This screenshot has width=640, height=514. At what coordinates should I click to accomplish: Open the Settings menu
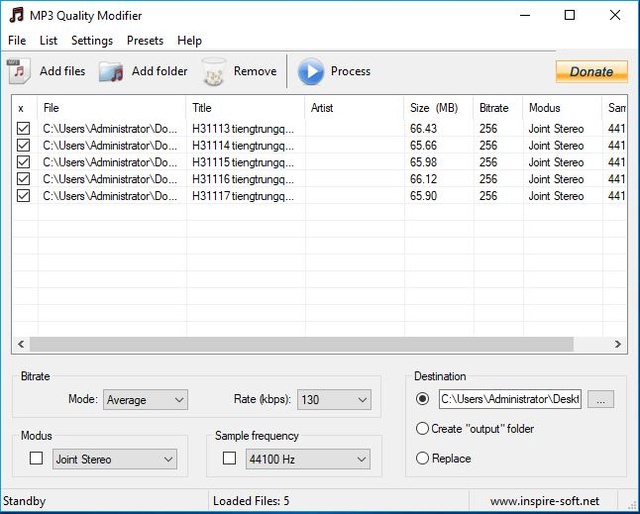point(92,40)
